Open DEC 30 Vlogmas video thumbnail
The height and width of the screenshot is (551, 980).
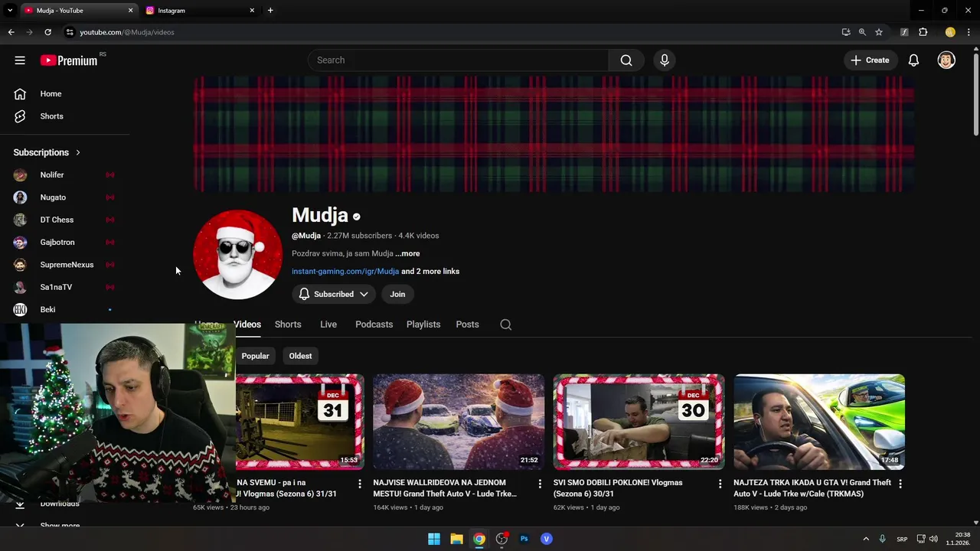click(639, 422)
